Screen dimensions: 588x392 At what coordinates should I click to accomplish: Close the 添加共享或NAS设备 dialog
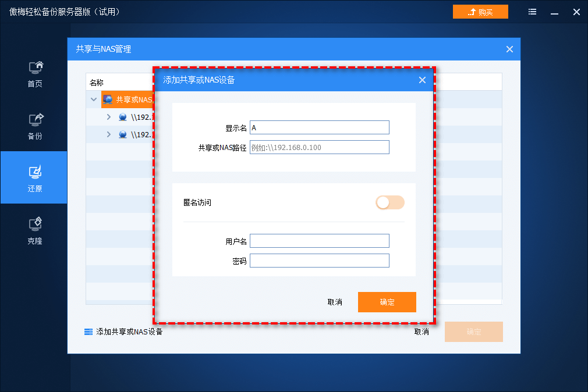[x=422, y=80]
